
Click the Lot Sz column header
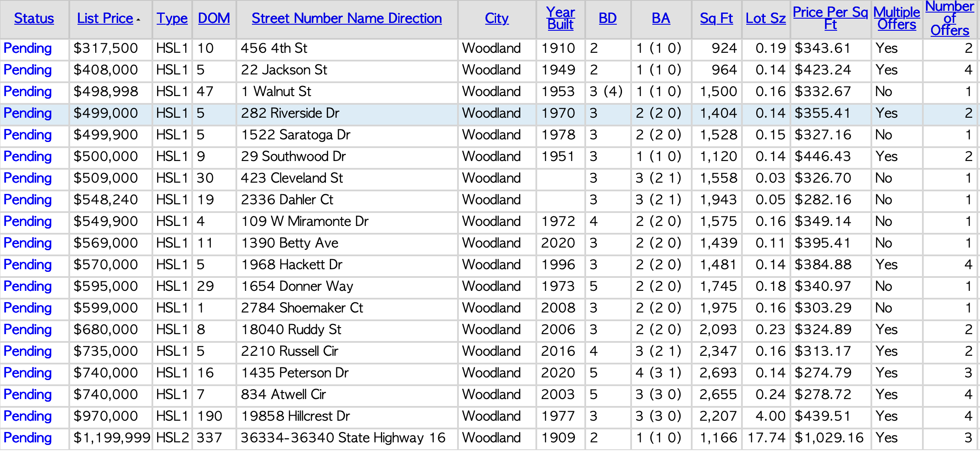click(765, 19)
